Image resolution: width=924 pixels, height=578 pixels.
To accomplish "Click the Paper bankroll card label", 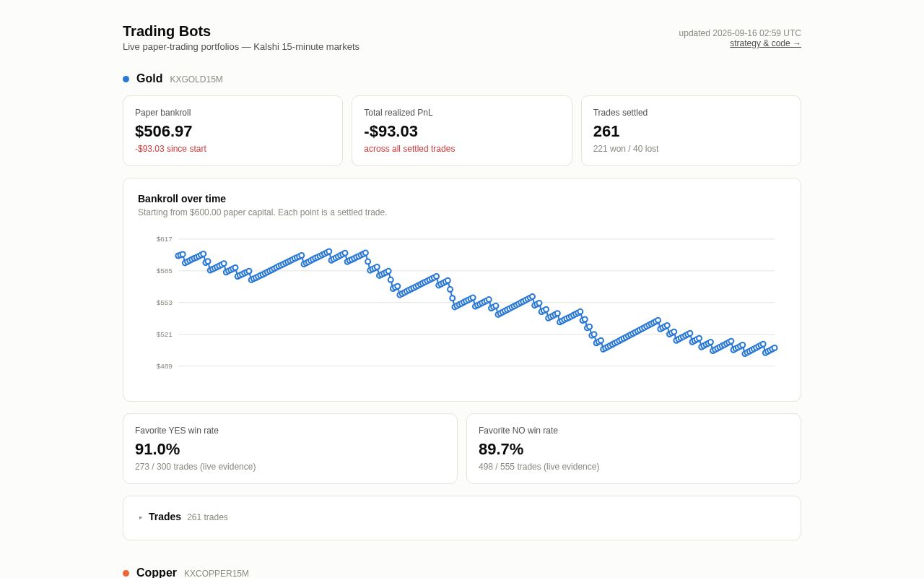I will tap(163, 113).
